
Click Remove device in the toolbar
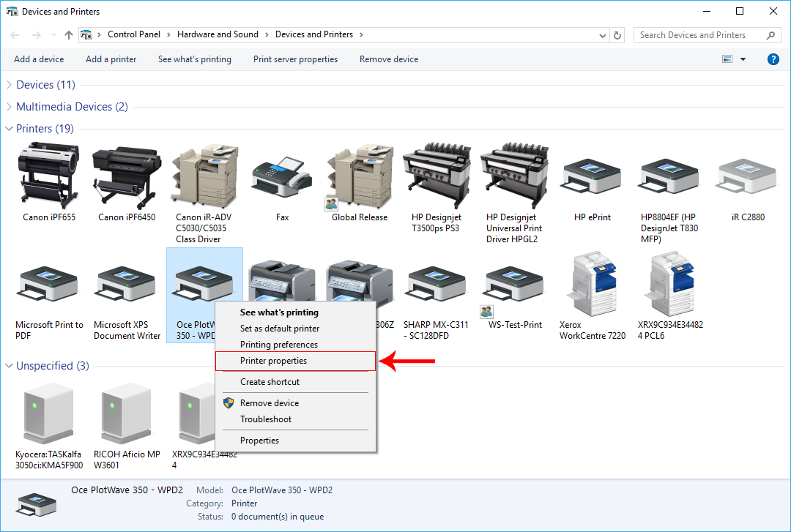(389, 59)
